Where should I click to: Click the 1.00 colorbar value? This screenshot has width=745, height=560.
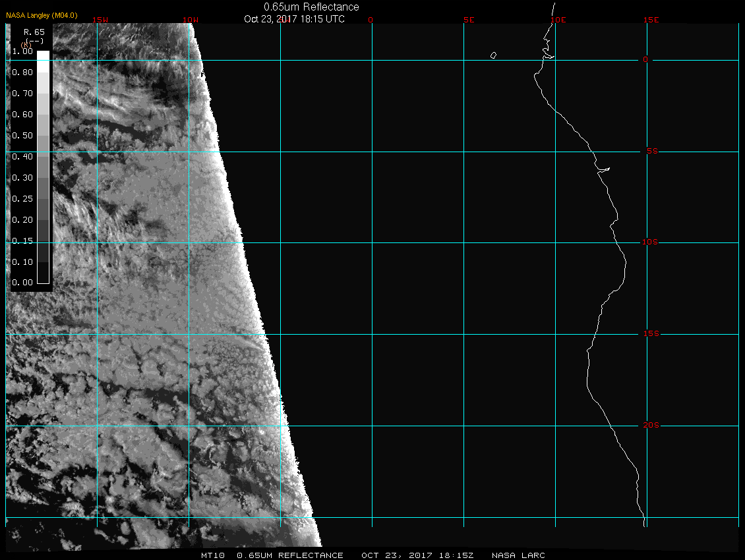[22, 51]
